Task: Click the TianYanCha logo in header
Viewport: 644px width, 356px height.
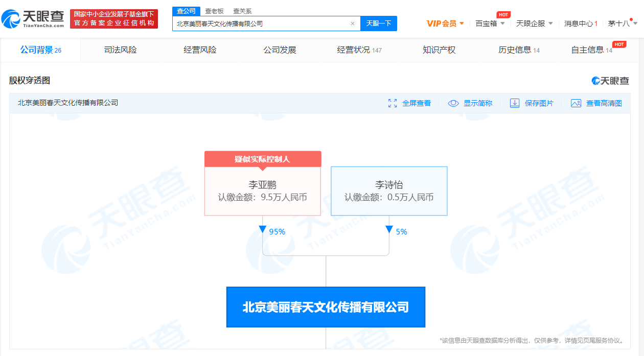Action: pyautogui.click(x=33, y=19)
